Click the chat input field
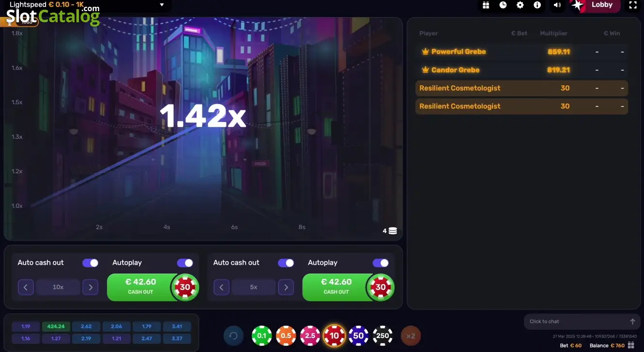 coord(576,321)
